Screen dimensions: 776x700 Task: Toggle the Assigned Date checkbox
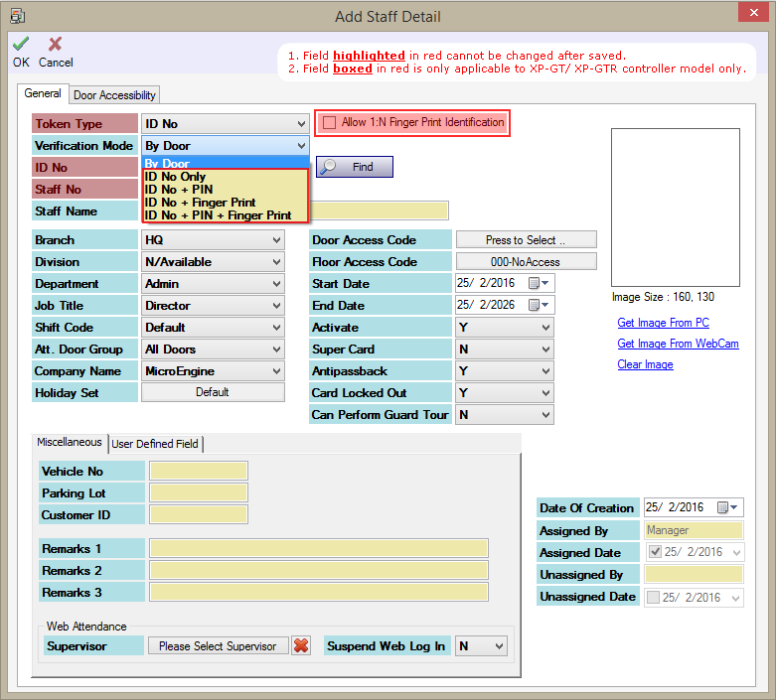pos(654,552)
